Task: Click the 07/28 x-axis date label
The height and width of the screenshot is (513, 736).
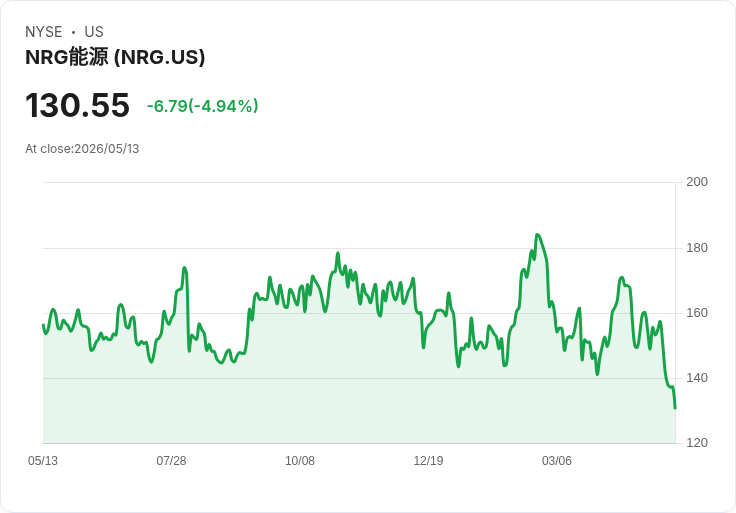Action: click(171, 461)
